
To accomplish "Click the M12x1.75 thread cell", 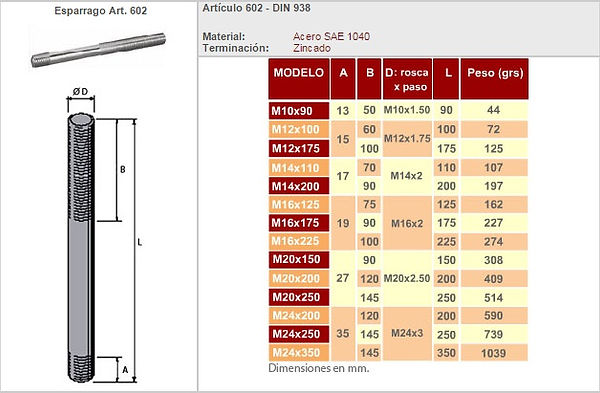I will click(407, 139).
